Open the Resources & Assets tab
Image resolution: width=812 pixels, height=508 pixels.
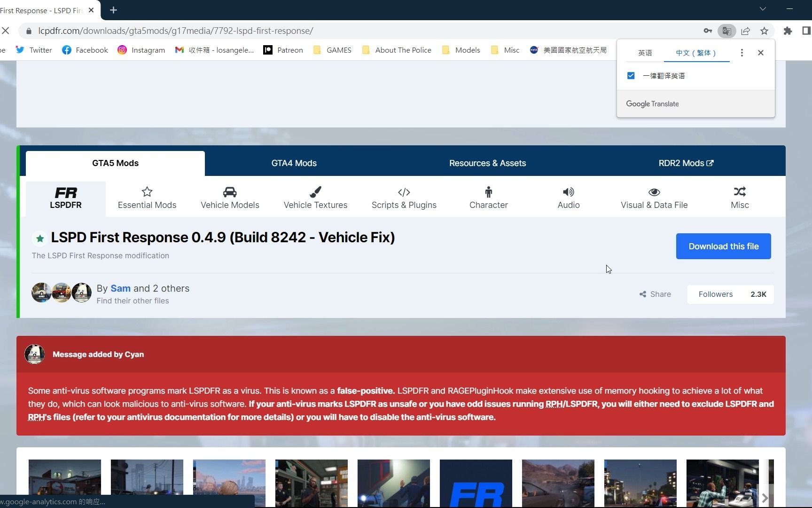pos(487,163)
